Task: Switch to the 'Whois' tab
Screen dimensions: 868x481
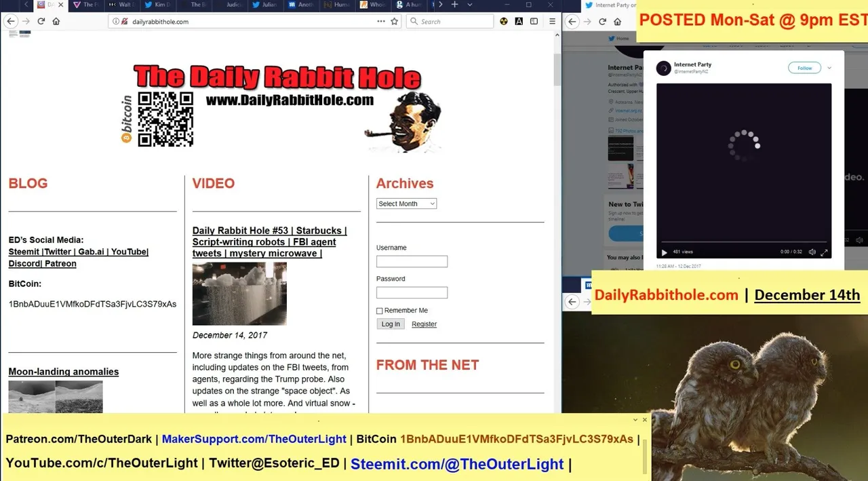Action: pyautogui.click(x=374, y=5)
